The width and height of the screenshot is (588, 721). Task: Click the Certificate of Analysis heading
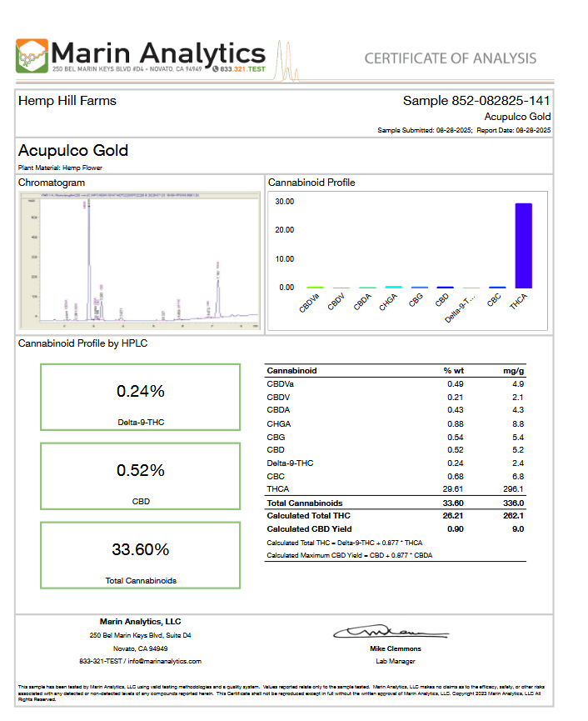coord(451,58)
